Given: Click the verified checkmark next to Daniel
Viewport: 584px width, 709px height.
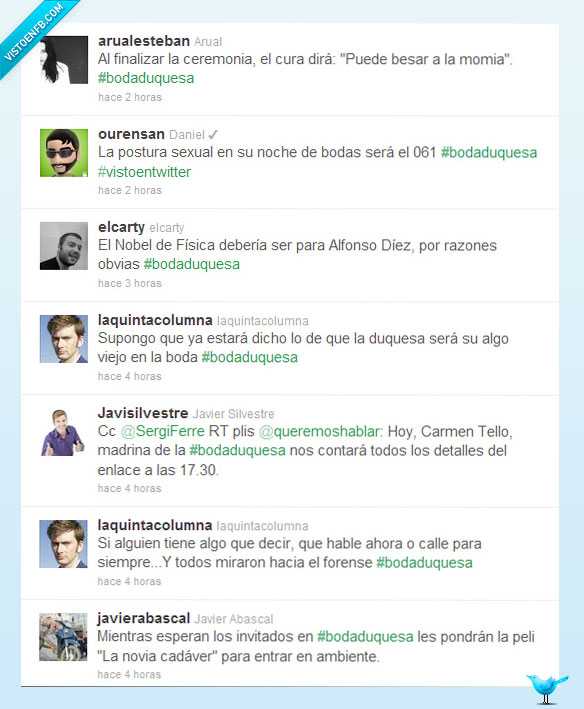Looking at the screenshot, I should (x=213, y=134).
